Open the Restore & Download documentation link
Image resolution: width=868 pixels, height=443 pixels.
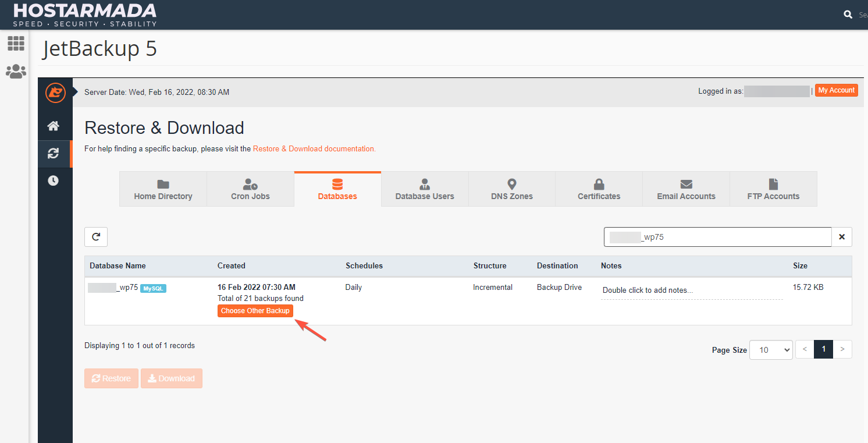pyautogui.click(x=314, y=148)
